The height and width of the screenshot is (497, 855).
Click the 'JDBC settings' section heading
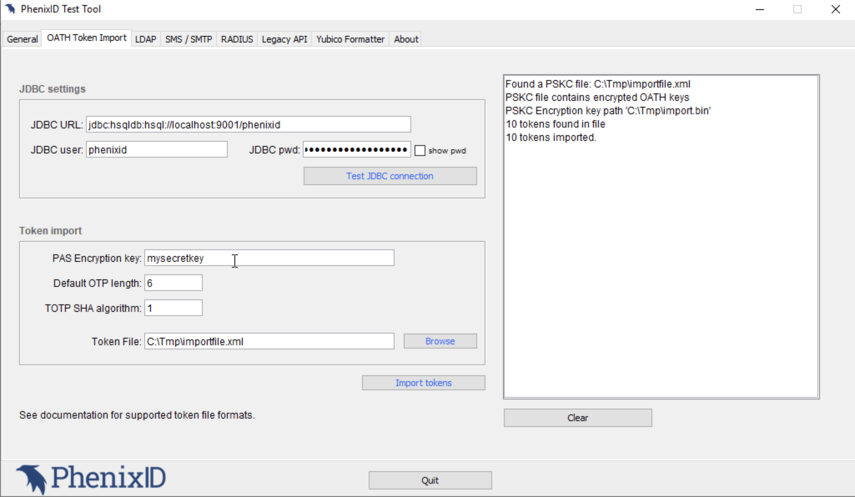click(52, 89)
